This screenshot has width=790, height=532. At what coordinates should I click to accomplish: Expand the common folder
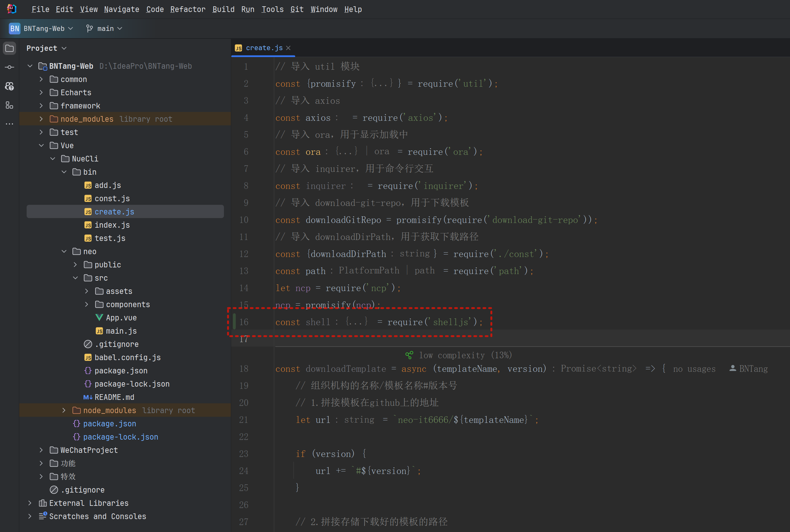41,79
